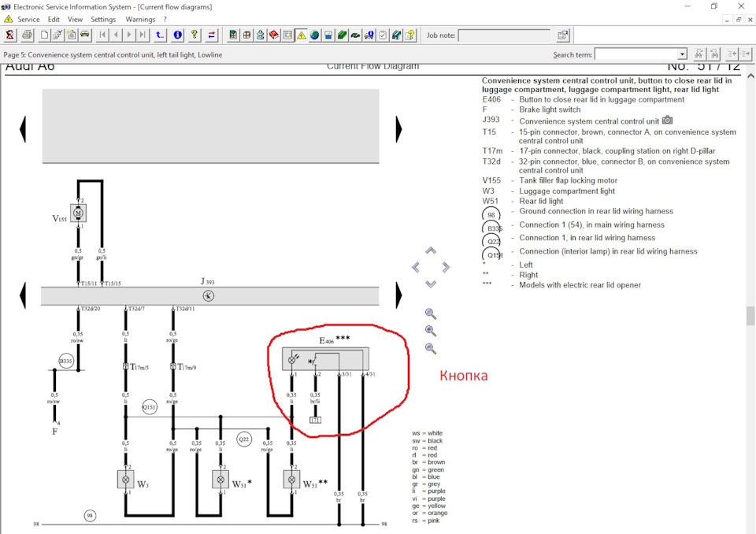
Task: Click the J393 control unit symbol
Action: tap(208, 296)
